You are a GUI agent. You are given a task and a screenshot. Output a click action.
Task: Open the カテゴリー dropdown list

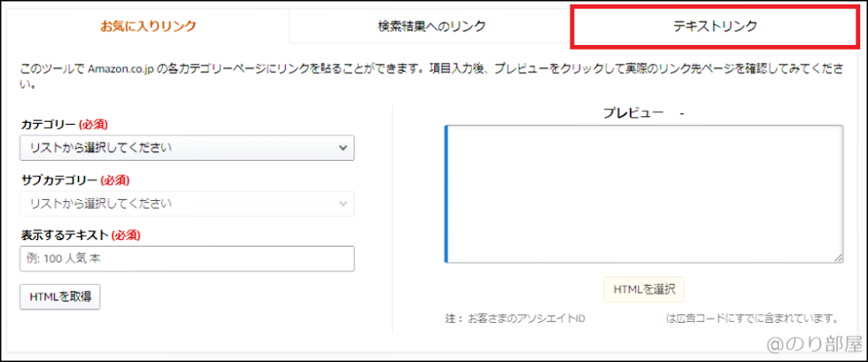click(x=177, y=148)
